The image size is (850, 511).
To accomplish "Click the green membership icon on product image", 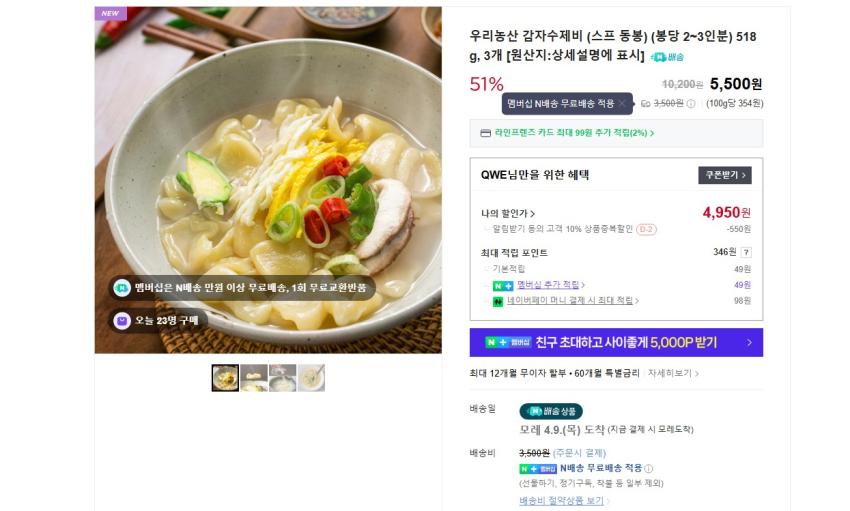I will pos(122,288).
